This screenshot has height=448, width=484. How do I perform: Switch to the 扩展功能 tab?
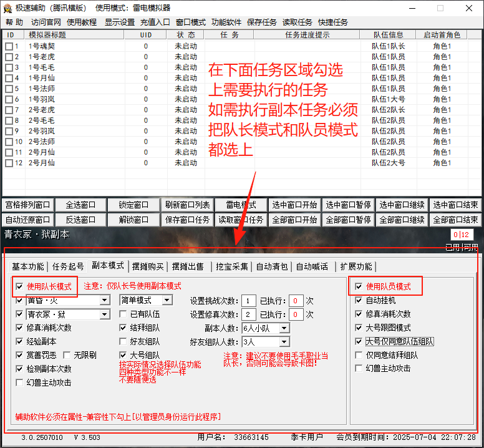356,266
